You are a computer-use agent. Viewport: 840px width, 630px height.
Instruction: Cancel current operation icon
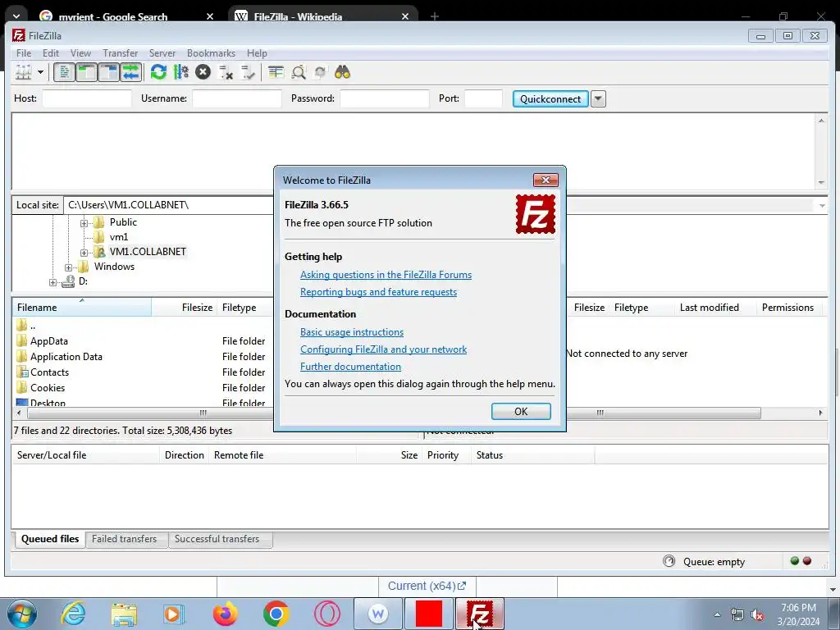203,72
